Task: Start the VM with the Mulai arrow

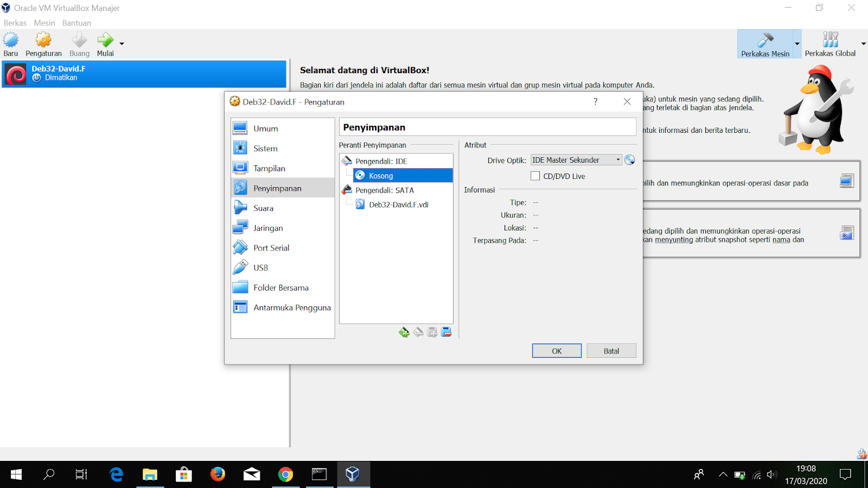Action: coord(105,44)
